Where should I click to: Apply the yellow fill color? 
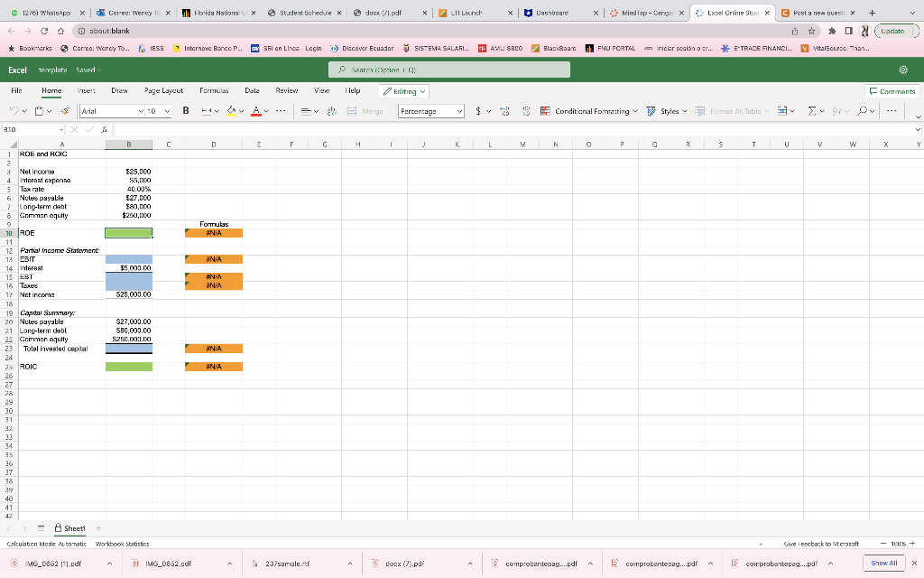[x=231, y=111]
